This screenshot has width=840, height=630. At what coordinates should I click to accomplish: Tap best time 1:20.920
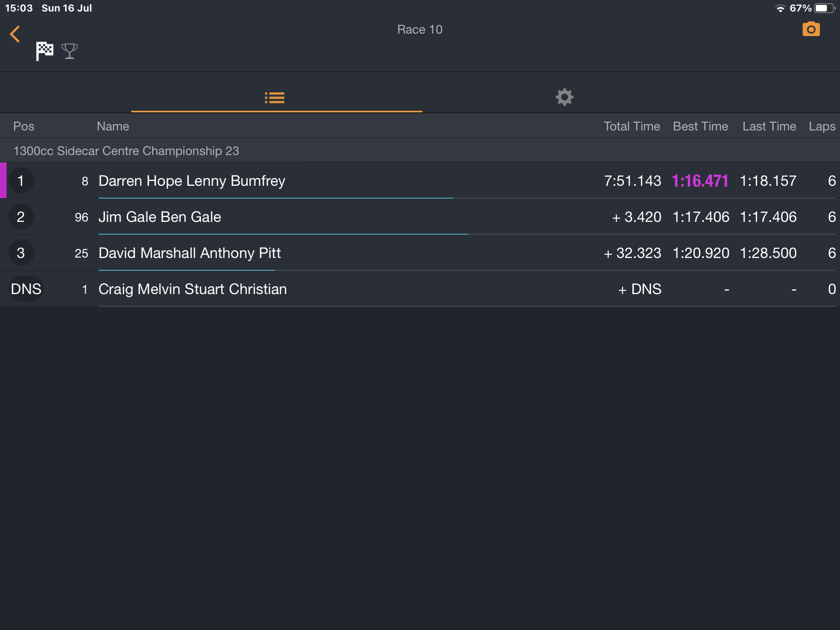701,253
